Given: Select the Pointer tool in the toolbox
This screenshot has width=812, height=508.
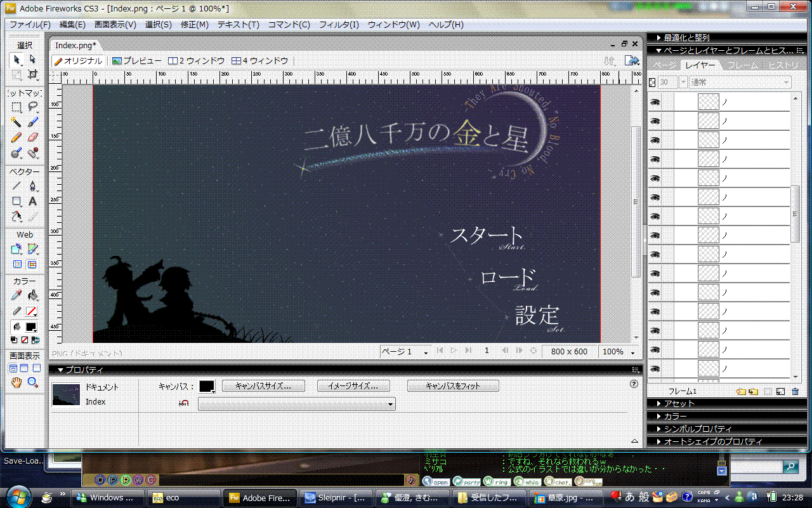Looking at the screenshot, I should point(17,60).
